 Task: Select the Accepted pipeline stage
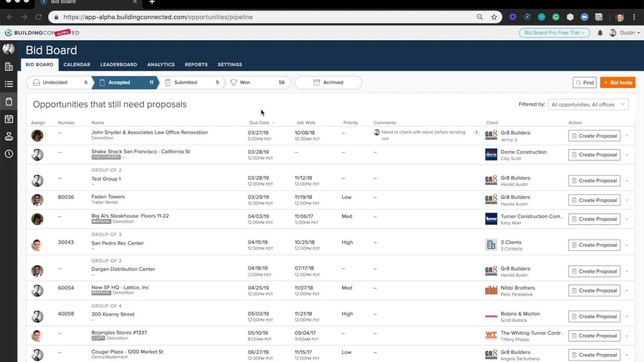point(126,82)
